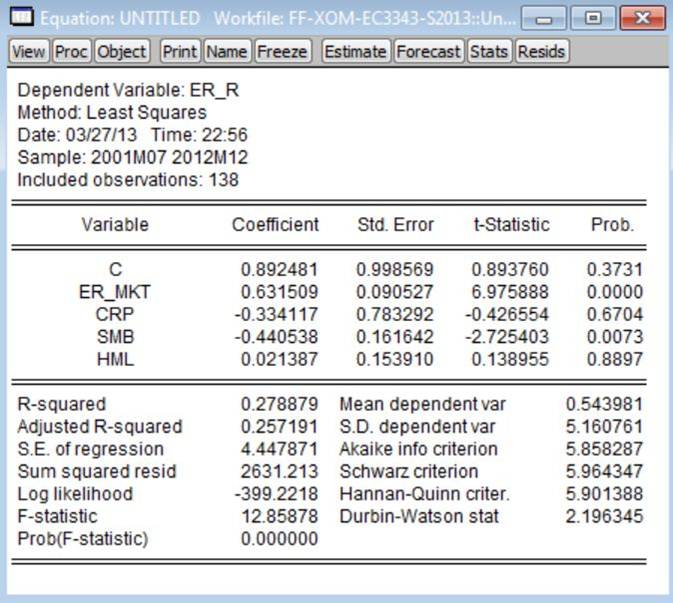Select the CRP coefficient -0.334117
This screenshot has height=603, width=673.
pyautogui.click(x=276, y=314)
